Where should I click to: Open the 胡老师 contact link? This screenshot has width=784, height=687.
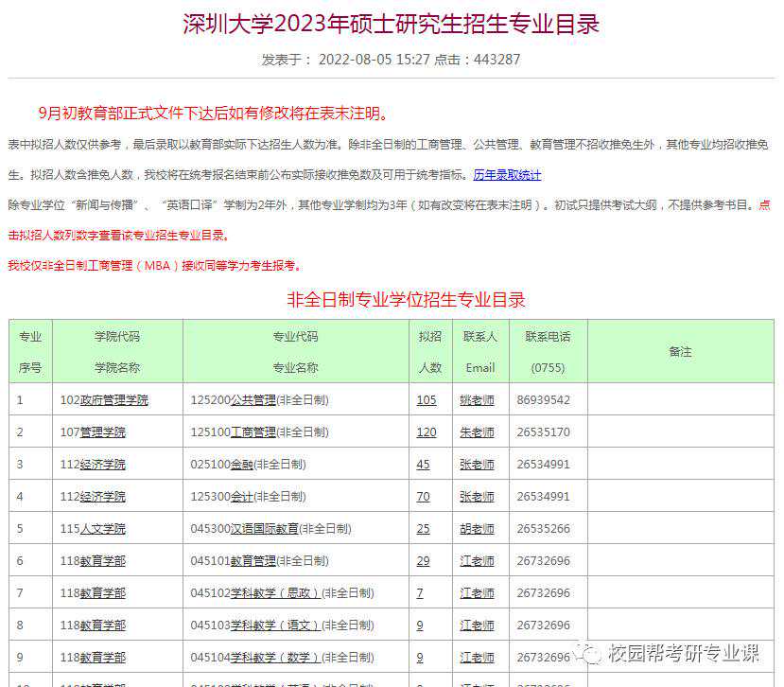(477, 529)
